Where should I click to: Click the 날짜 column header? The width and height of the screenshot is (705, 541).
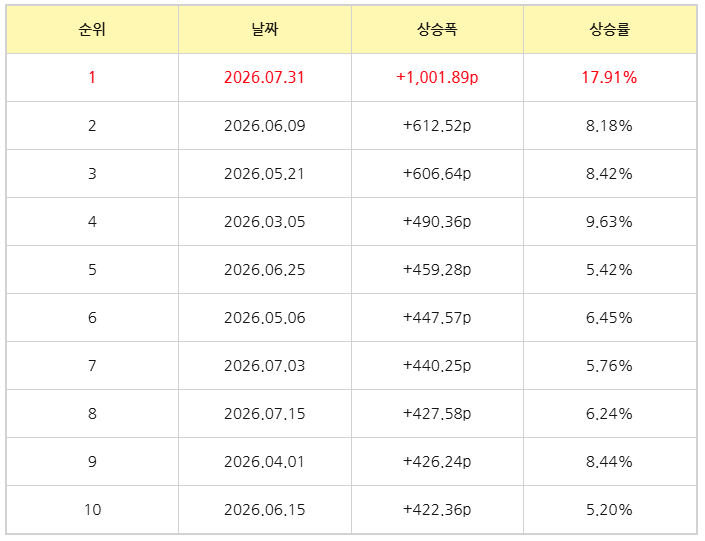pos(265,30)
